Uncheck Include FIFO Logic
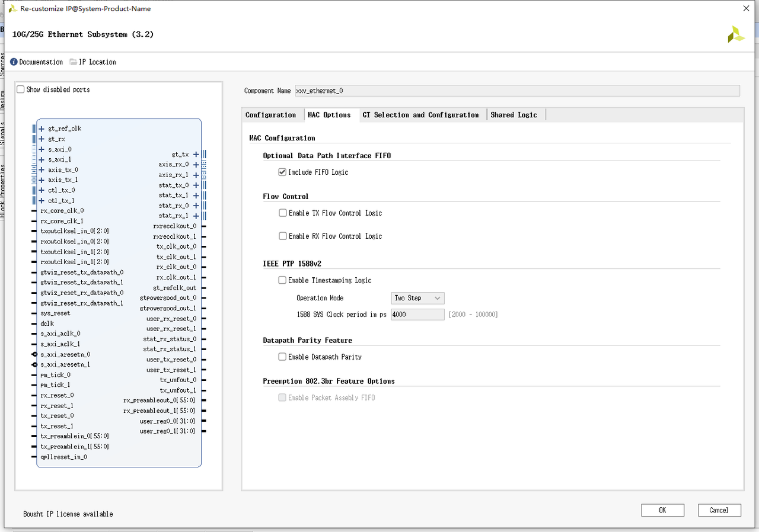 282,172
